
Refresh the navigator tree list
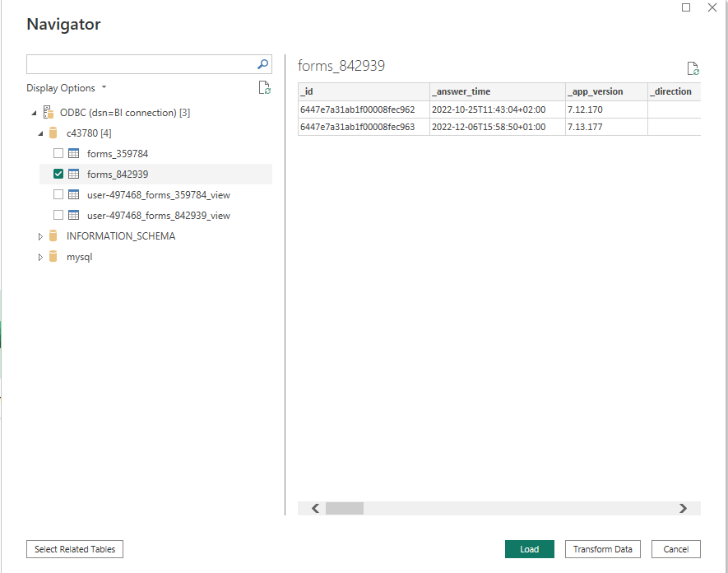coord(265,87)
